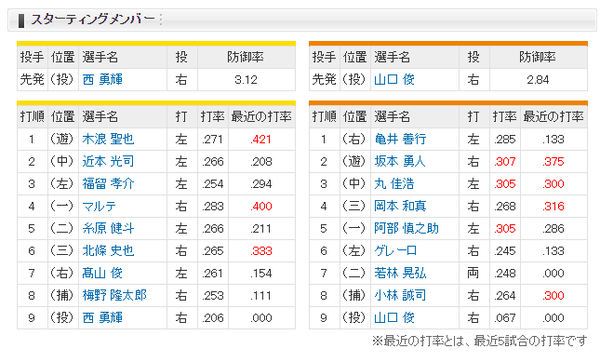Viewport: 600px width, 362px height.
Task: Click batting average .268 for 岡本 和真
Action: [x=504, y=206]
